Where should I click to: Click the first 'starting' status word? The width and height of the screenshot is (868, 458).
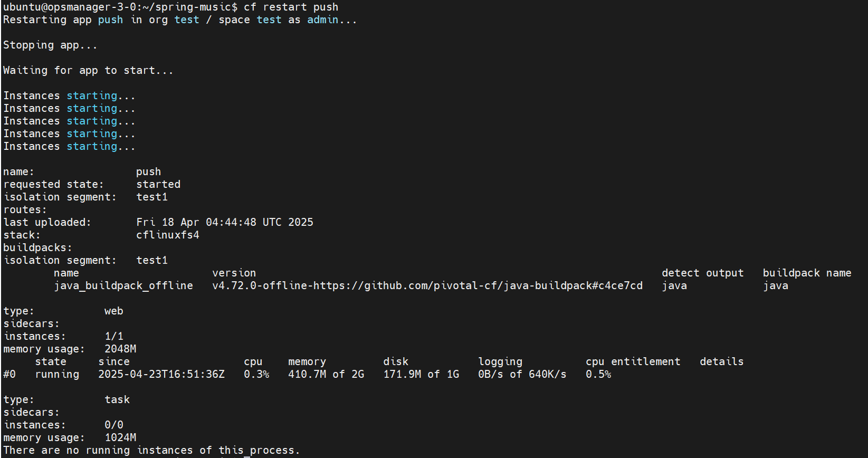92,96
